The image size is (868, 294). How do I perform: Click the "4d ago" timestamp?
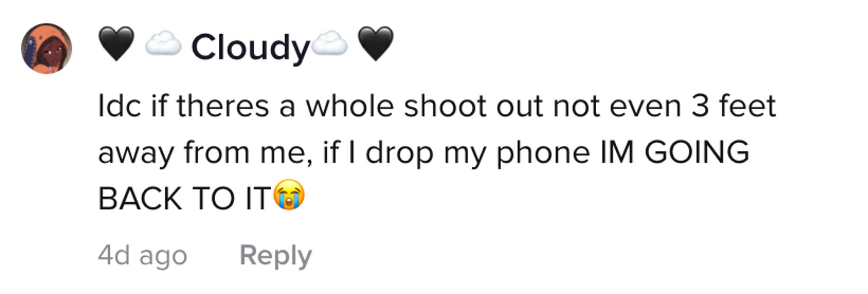tap(142, 255)
